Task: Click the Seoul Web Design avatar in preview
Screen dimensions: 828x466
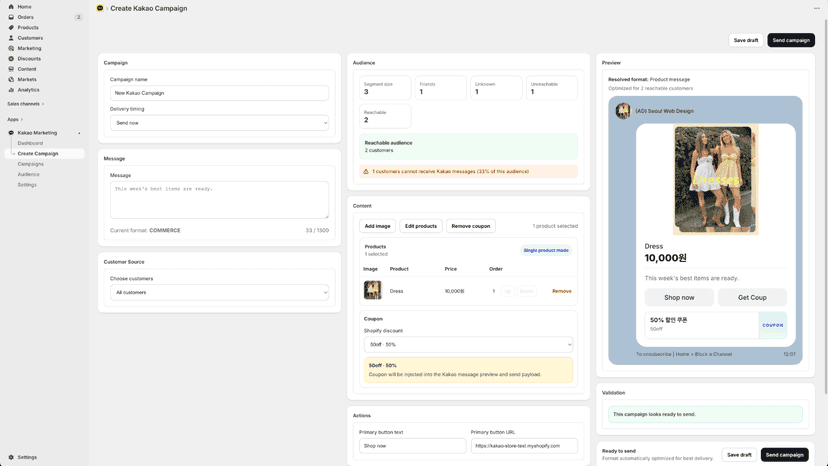Action: pos(623,111)
